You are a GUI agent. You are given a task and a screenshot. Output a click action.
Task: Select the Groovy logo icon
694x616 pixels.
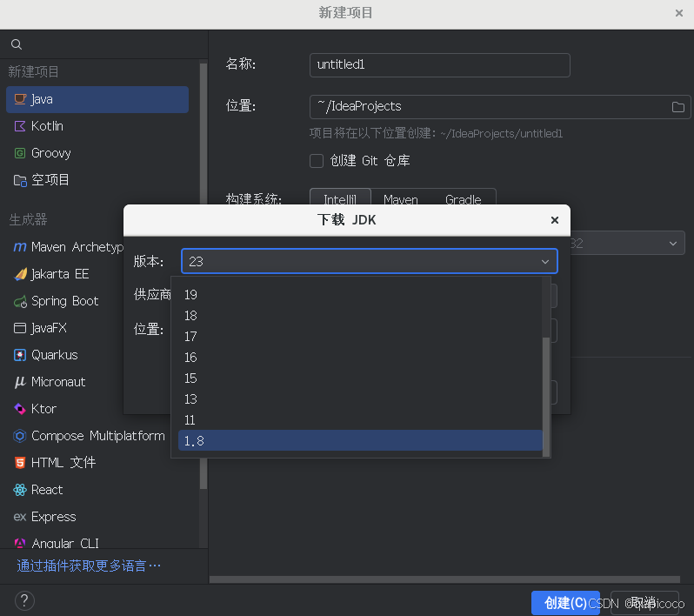[20, 153]
